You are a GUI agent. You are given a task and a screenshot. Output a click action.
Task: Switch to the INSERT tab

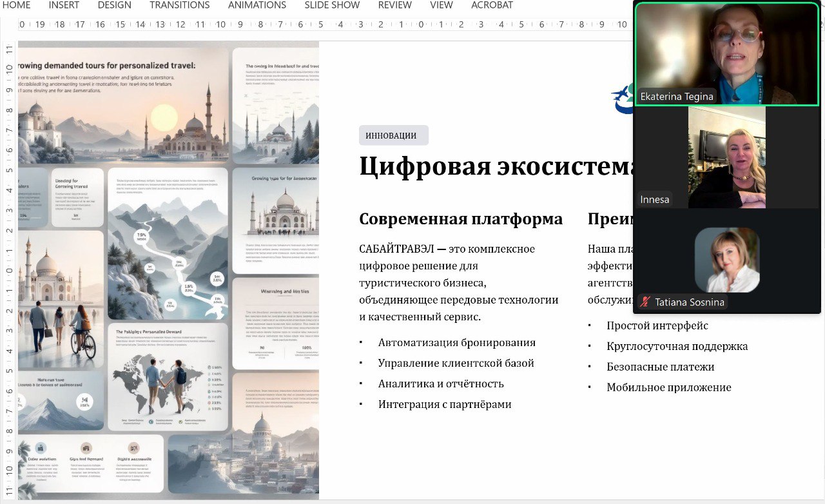64,5
